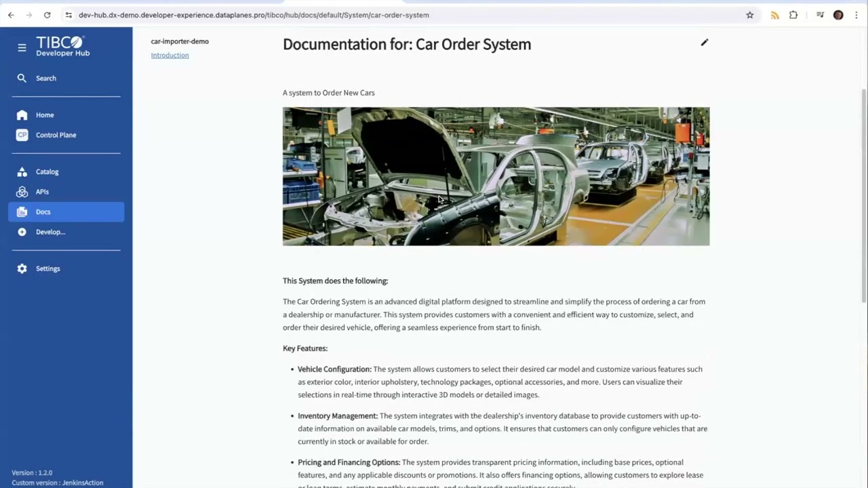This screenshot has width=868, height=488.
Task: Bookmark the page with the star
Action: click(x=749, y=15)
